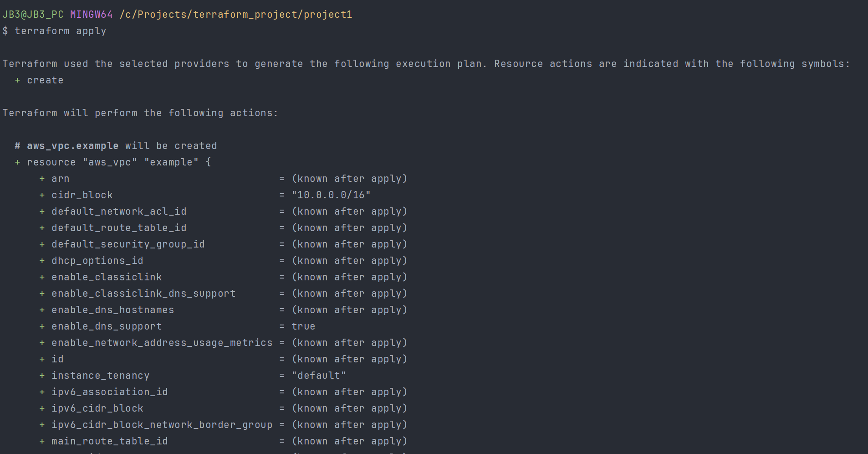Click "(known after apply)" value for id
The width and height of the screenshot is (868, 454).
click(x=350, y=359)
